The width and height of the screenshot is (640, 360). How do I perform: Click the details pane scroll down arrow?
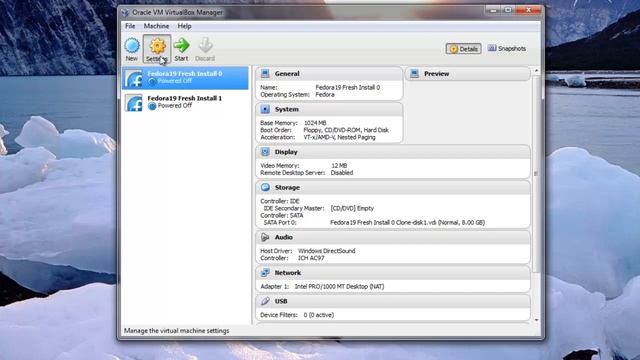click(537, 320)
